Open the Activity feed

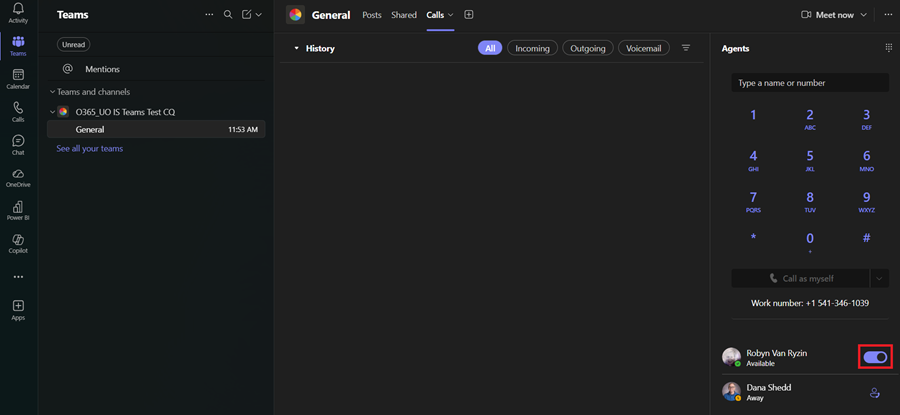point(18,13)
